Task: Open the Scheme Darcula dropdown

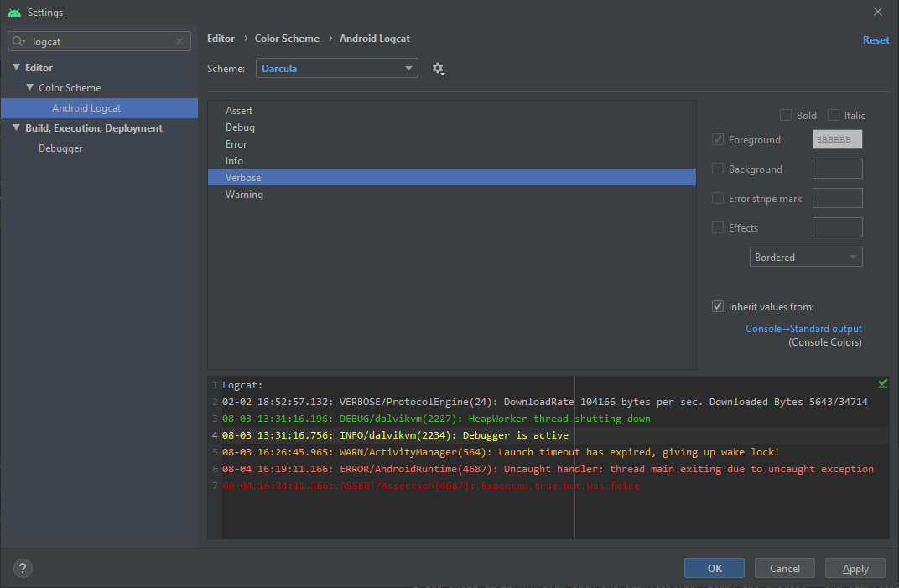Action: pos(336,69)
